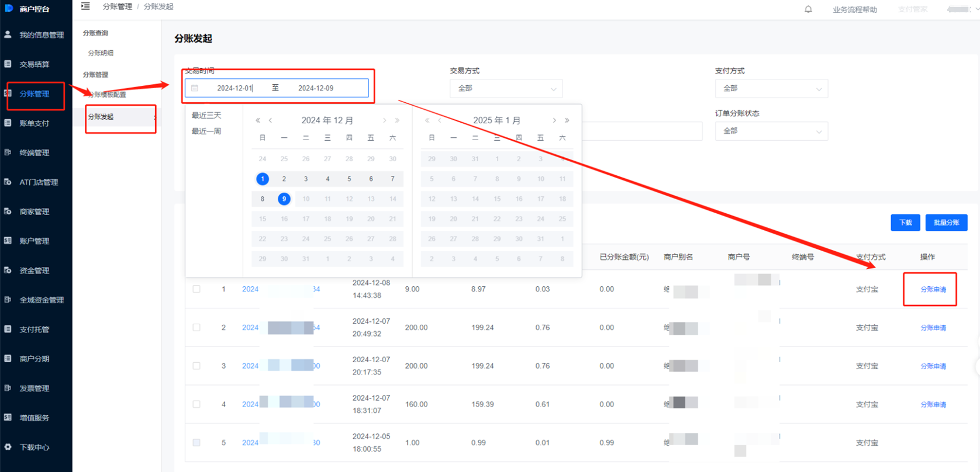This screenshot has height=472, width=980.
Task: Click the 下载中心 gear icon in sidebar
Action: 8,447
